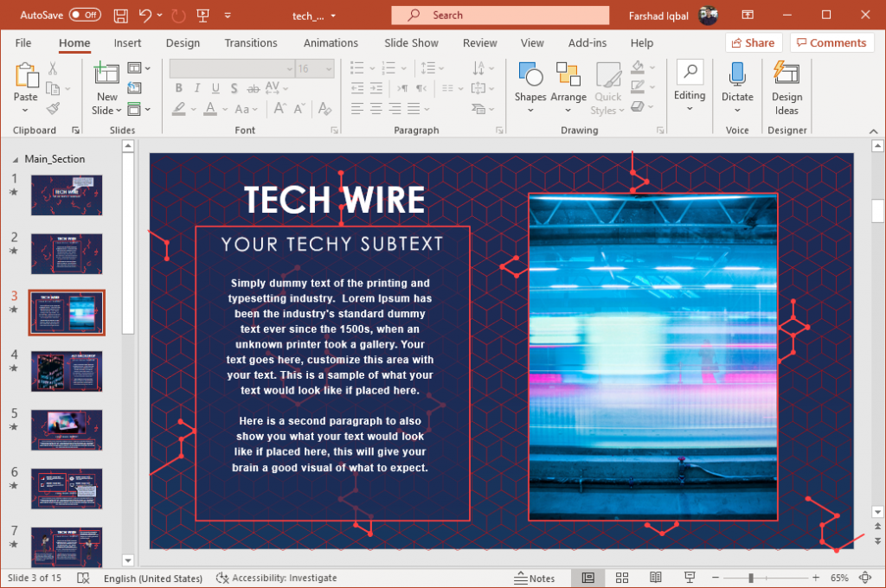This screenshot has width=886, height=588.
Task: Select slide 5 thumbnail in the panel
Action: (67, 430)
